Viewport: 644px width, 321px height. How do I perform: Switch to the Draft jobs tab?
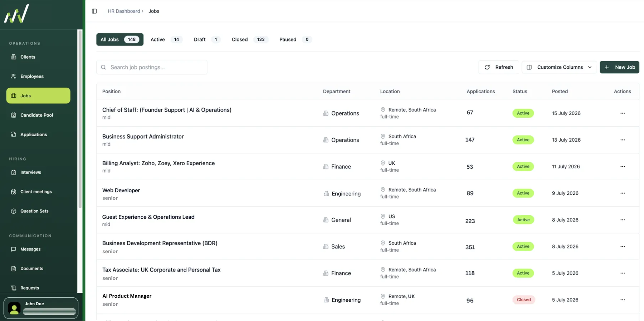206,39
